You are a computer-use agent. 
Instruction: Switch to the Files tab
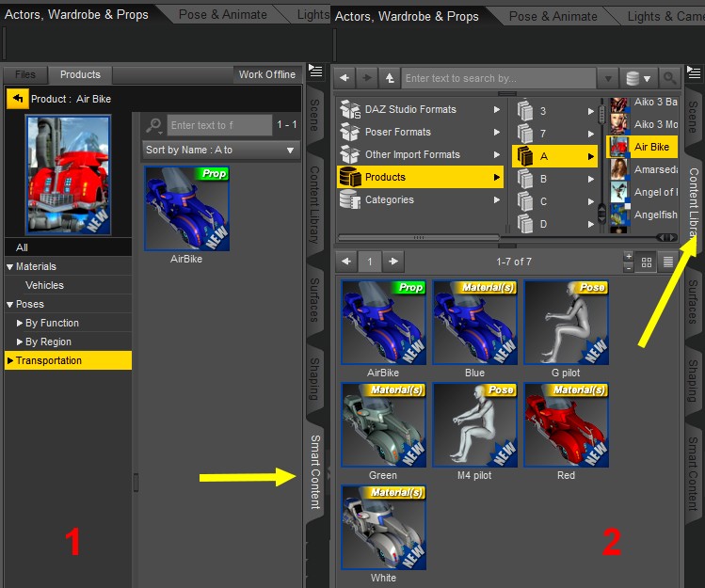25,74
